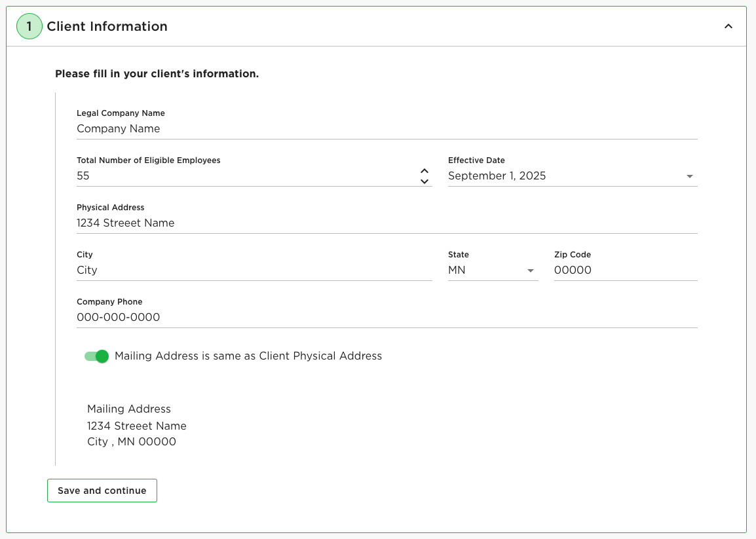Click the Save and continue button
Image resolution: width=756 pixels, height=539 pixels.
coord(102,491)
